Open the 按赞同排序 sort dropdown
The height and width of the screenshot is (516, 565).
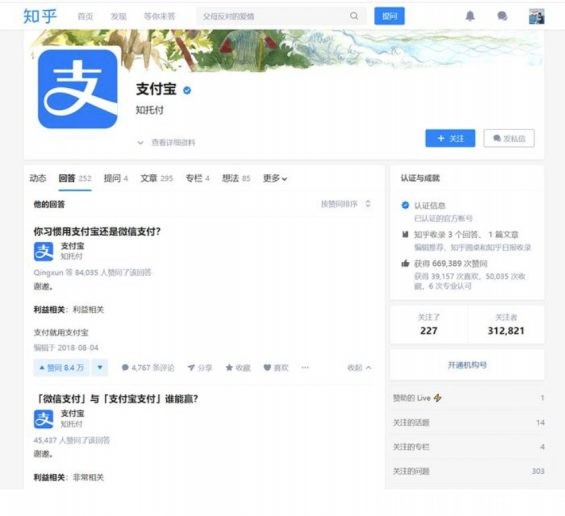coord(346,204)
